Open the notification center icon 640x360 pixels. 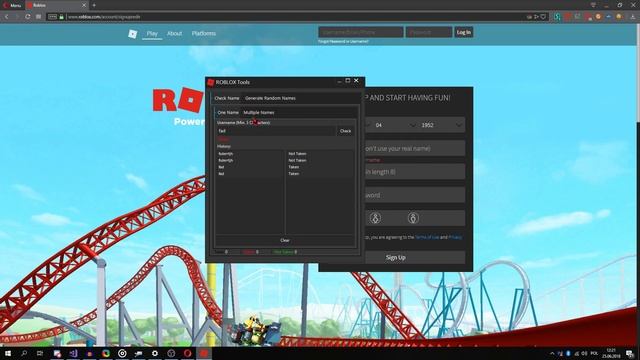pyautogui.click(x=630, y=353)
